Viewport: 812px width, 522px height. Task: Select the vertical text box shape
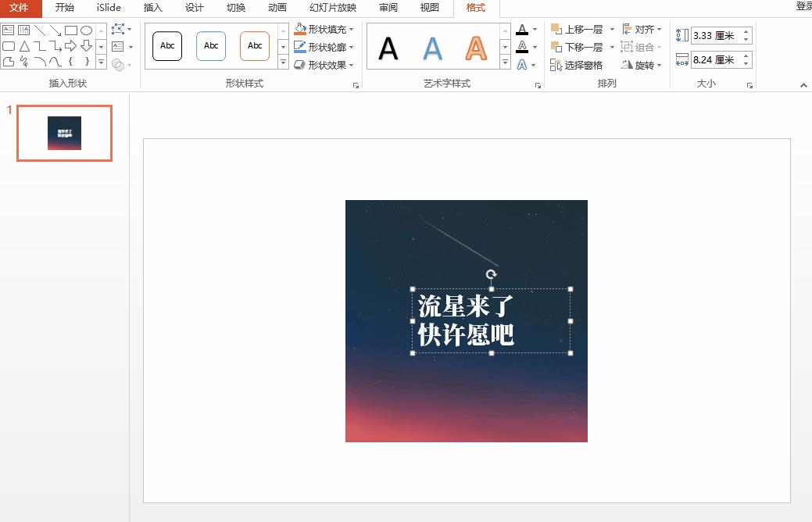coord(23,30)
